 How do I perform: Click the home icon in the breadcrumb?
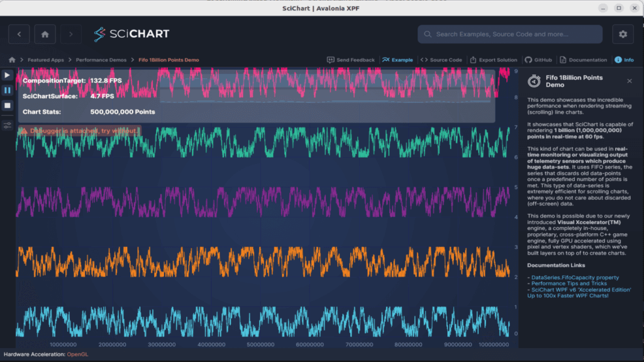click(x=12, y=60)
